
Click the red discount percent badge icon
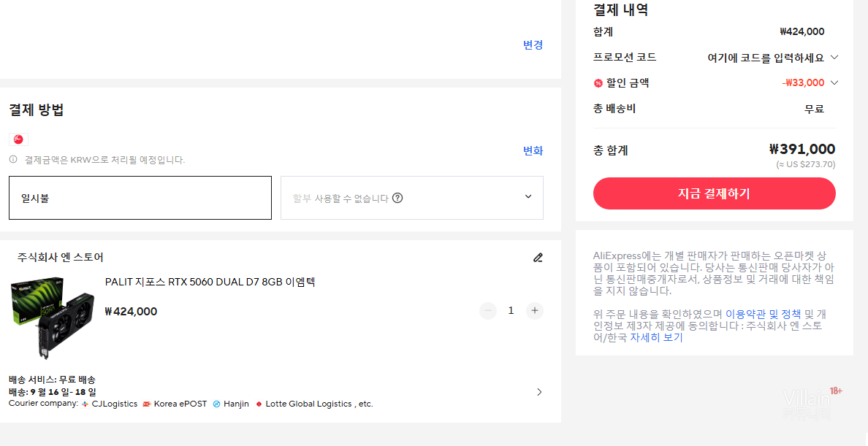tap(598, 83)
